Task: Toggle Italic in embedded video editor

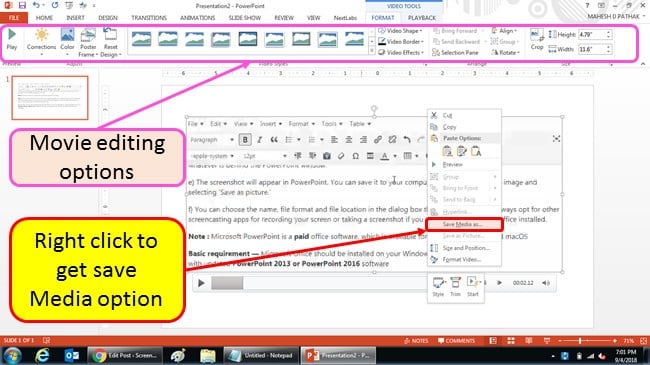Action: coord(260,140)
